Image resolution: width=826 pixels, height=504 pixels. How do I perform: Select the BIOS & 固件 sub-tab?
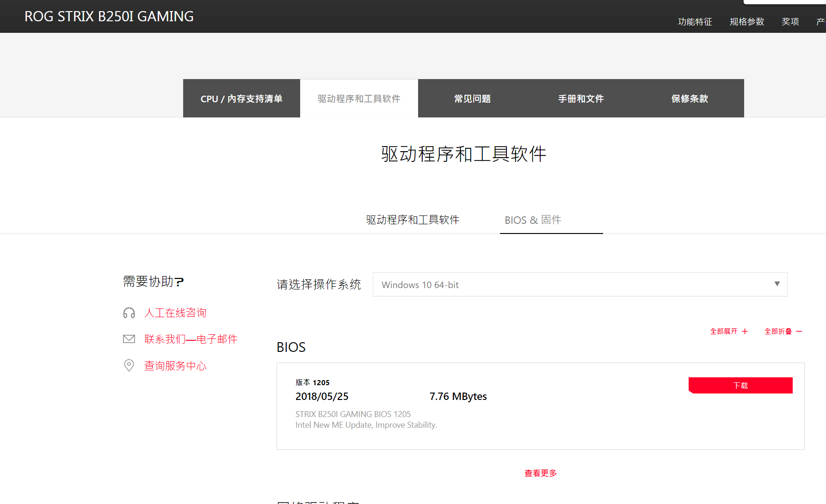pos(533,220)
